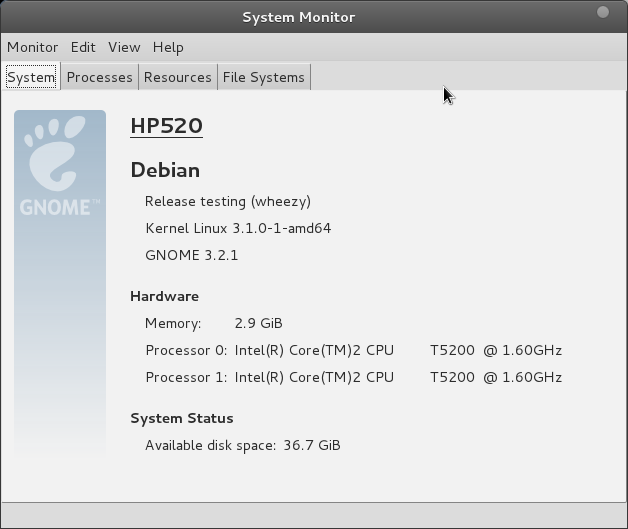628x529 pixels.
Task: Click the '36.7 GiB' disk space value
Action: (312, 445)
